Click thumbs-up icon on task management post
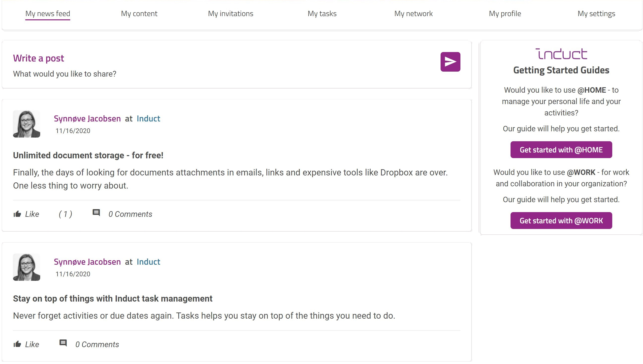 pos(17,344)
